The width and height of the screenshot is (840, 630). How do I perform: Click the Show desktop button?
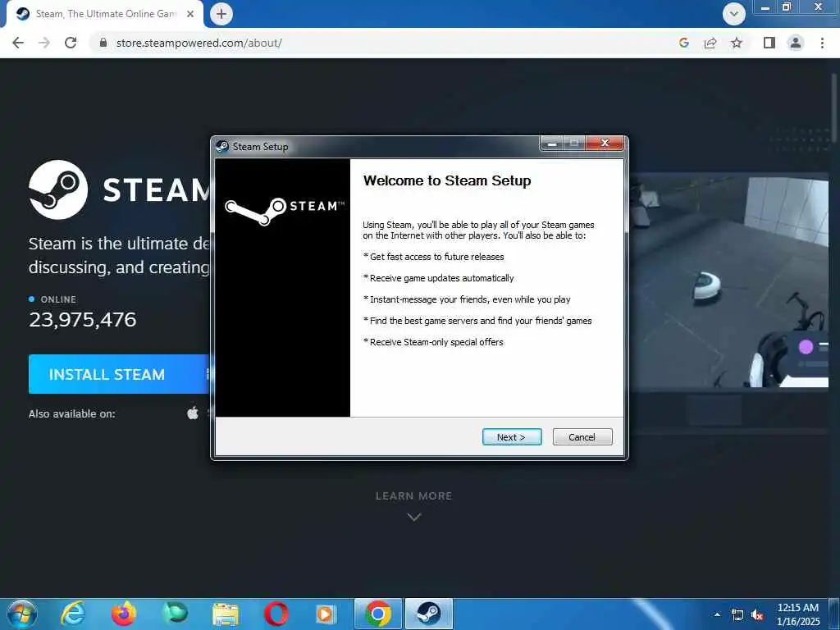point(834,614)
